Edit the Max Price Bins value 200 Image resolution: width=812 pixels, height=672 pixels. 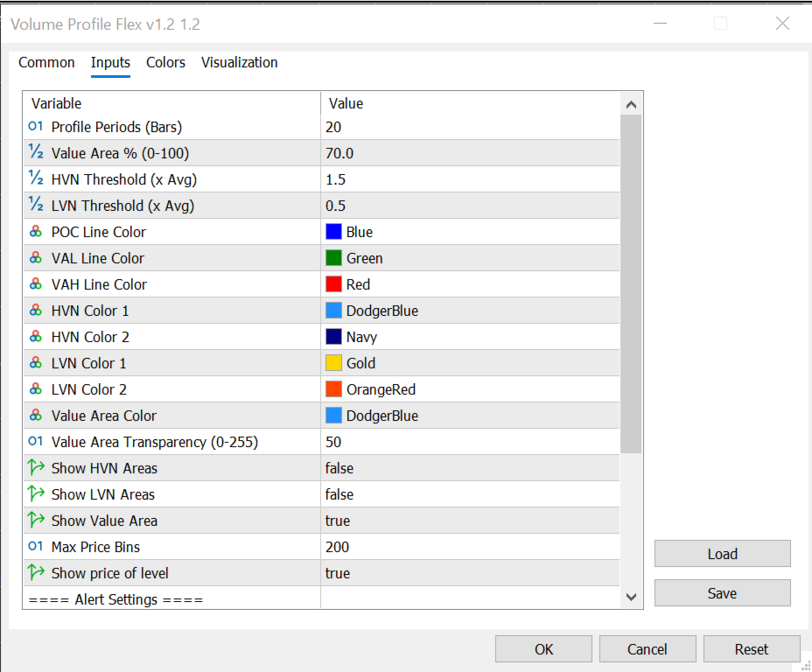[x=470, y=547]
